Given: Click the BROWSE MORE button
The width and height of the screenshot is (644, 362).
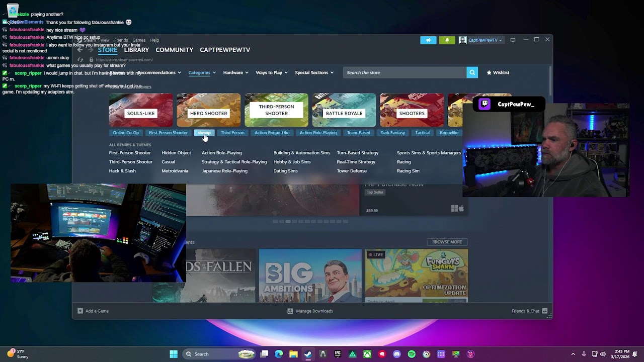Looking at the screenshot, I should click(x=447, y=242).
